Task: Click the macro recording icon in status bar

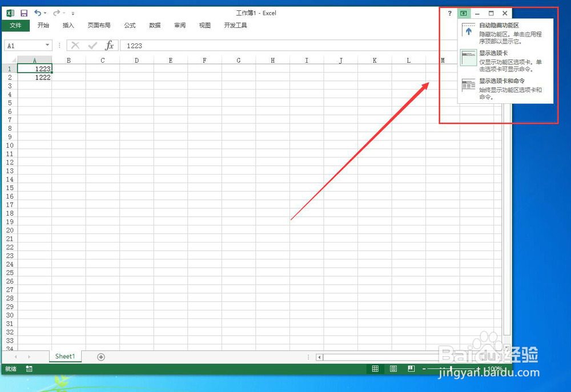Action: tap(29, 369)
